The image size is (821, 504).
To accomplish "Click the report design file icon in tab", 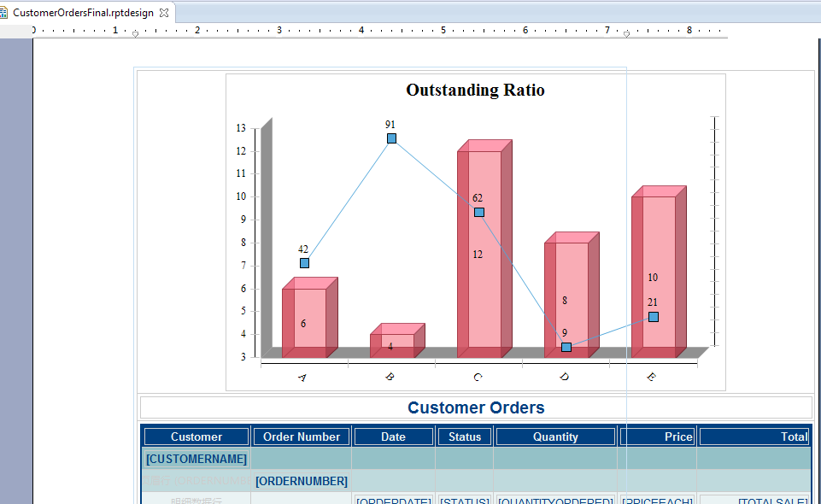I will [x=3, y=13].
